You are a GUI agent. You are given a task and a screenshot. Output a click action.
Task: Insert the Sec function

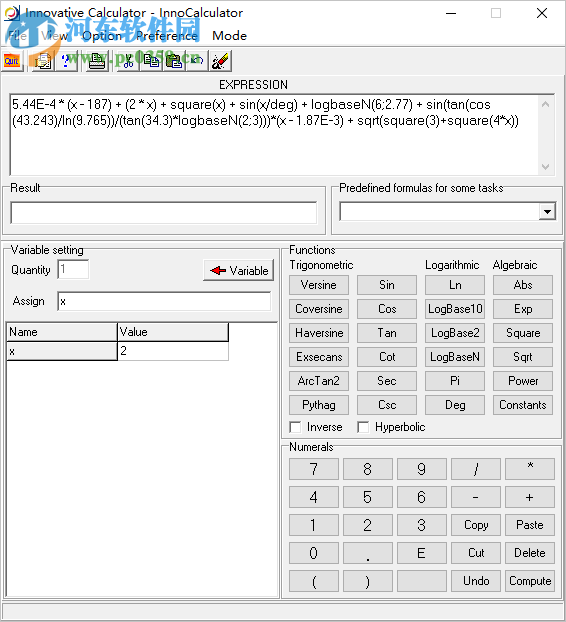(x=387, y=381)
